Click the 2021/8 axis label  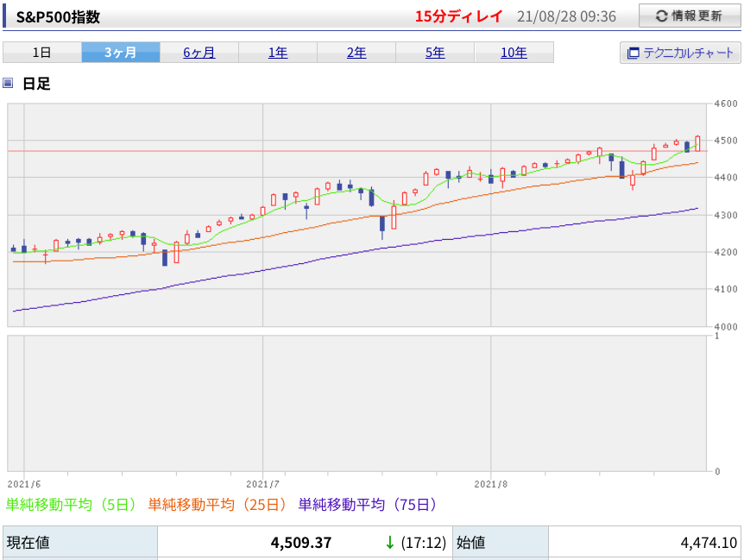490,484
